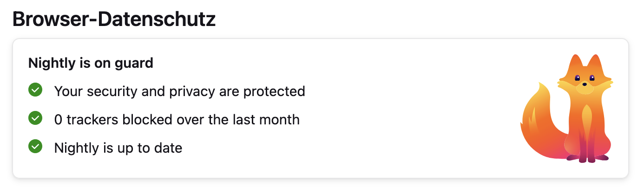Click the "0" trackers blocked count

58,120
